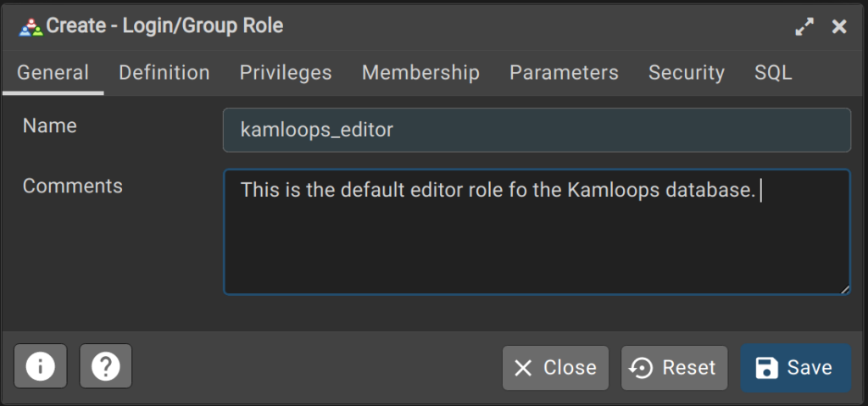Open help via question mark icon

pos(106,366)
